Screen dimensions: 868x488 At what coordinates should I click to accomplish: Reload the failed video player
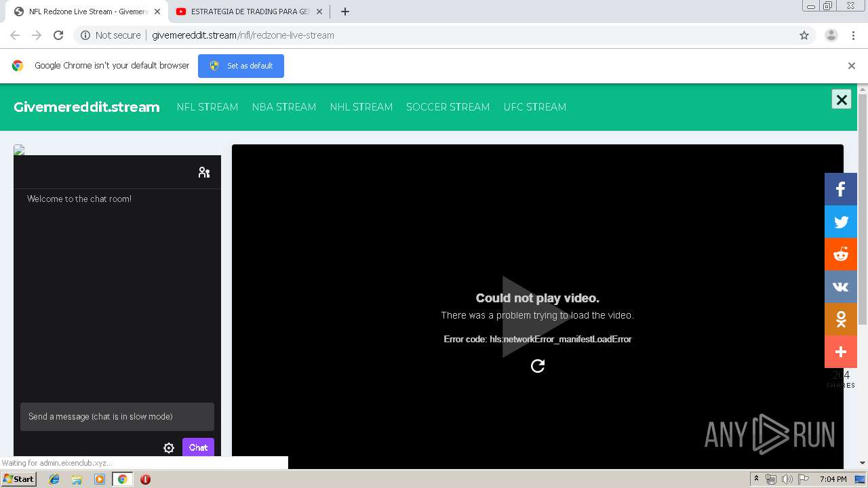pyautogui.click(x=538, y=366)
